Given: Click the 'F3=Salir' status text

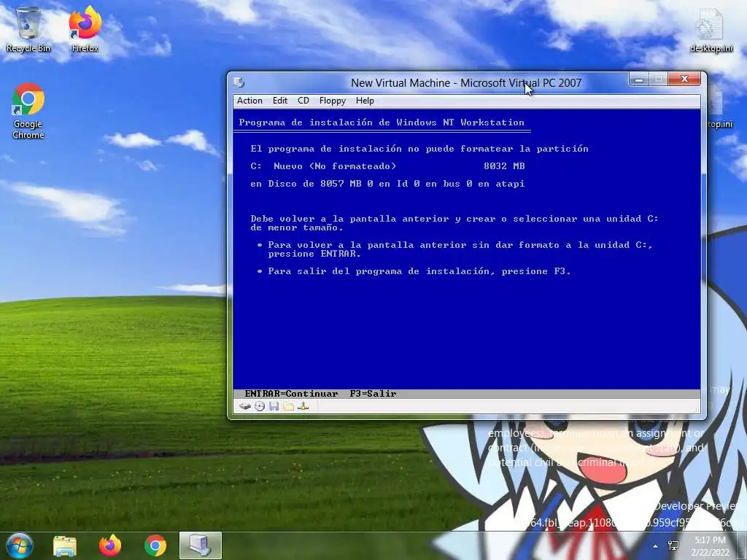Looking at the screenshot, I should pyautogui.click(x=373, y=394).
